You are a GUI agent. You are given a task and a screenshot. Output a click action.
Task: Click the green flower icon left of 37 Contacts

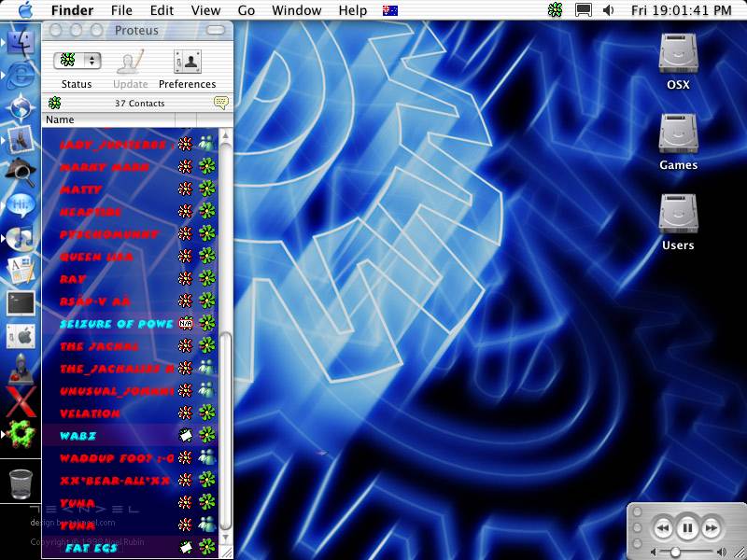tap(55, 103)
